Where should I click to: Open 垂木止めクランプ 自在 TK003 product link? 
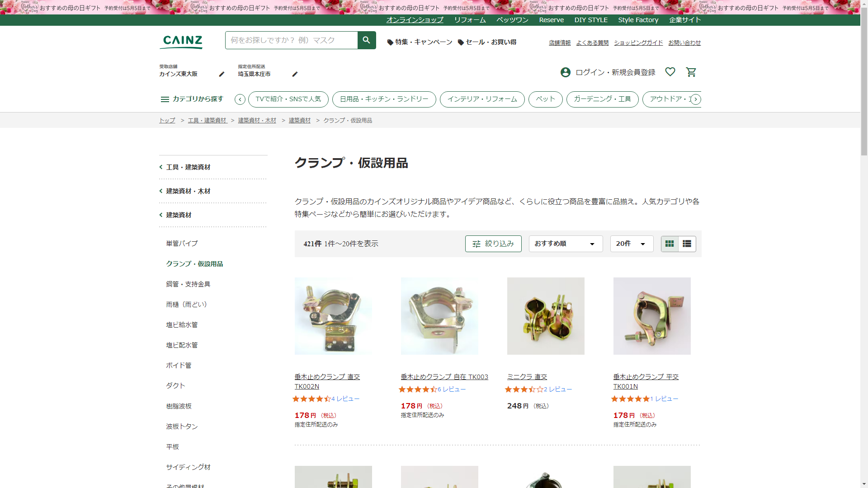coord(444,377)
